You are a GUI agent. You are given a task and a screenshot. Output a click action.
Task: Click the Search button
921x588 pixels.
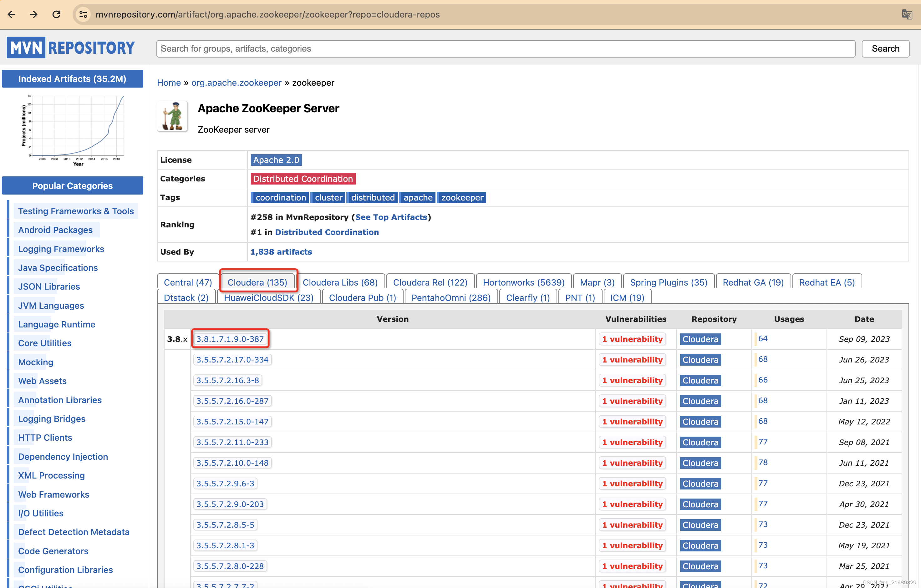(885, 49)
